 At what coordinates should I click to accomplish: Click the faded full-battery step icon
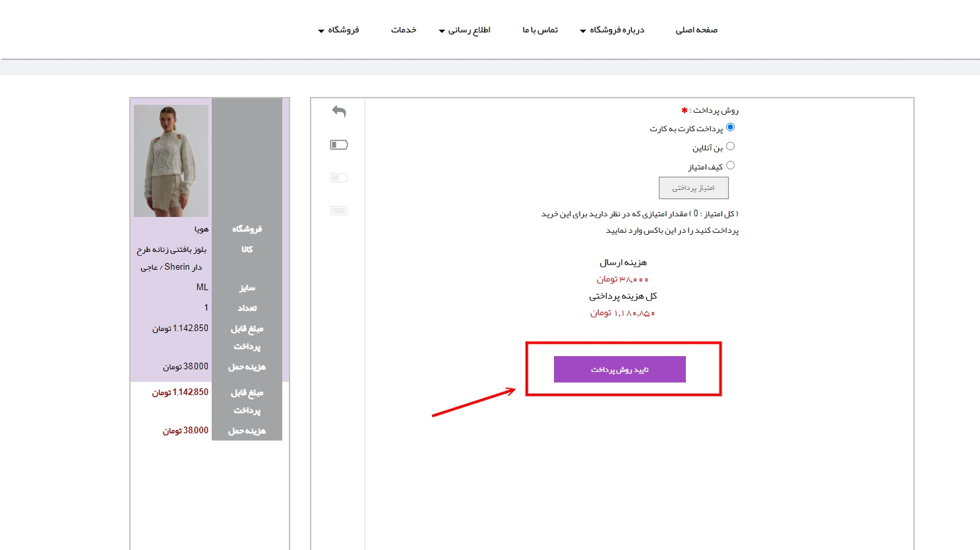339,210
